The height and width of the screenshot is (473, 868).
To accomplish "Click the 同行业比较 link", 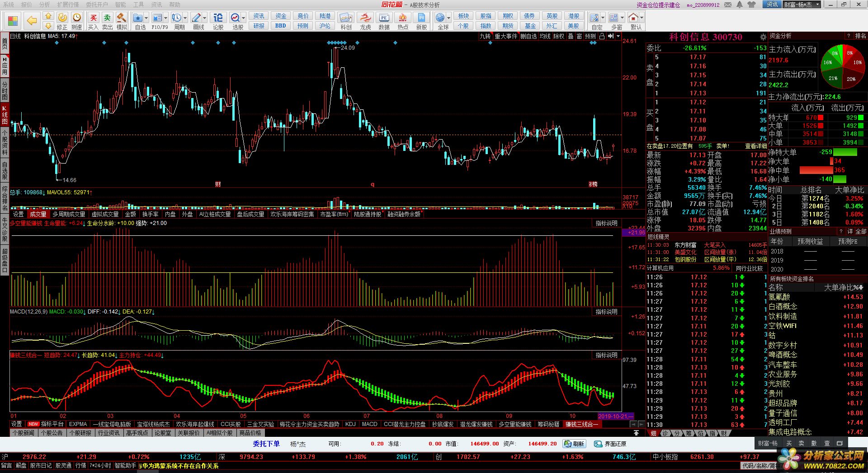I will pyautogui.click(x=749, y=268).
